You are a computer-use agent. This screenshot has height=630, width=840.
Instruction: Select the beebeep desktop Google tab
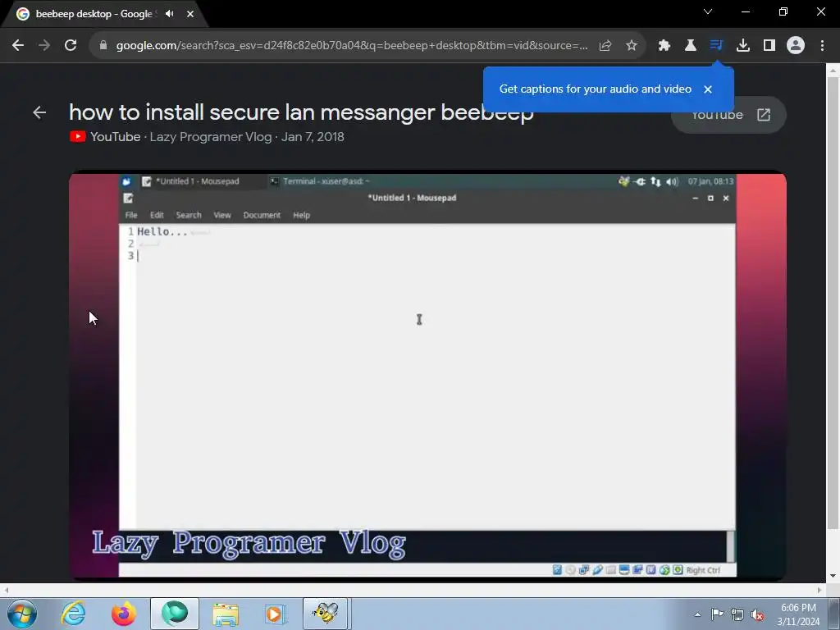(94, 14)
